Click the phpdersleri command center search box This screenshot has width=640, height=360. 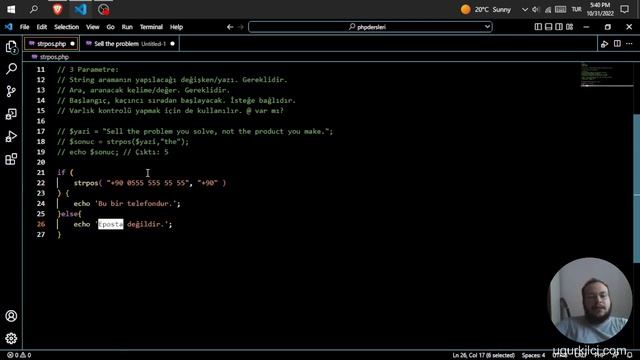pyautogui.click(x=370, y=27)
